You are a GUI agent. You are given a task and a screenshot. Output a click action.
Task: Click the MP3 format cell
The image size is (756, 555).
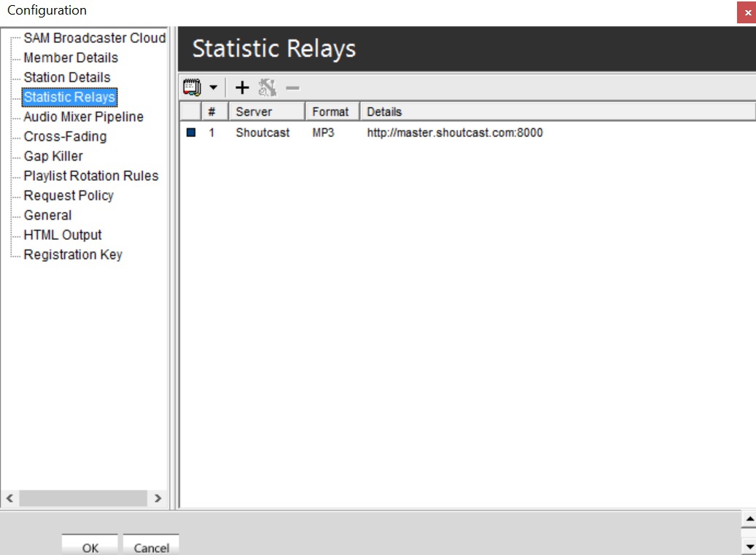pos(323,133)
